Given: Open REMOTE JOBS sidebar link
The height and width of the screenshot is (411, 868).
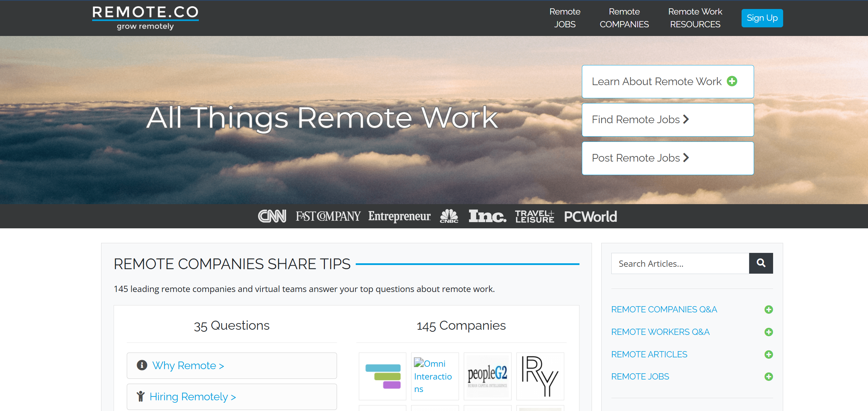Looking at the screenshot, I should pos(640,377).
